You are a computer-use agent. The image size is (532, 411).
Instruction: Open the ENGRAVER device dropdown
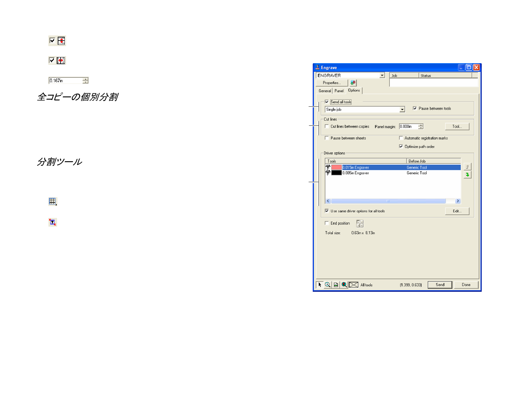point(382,75)
